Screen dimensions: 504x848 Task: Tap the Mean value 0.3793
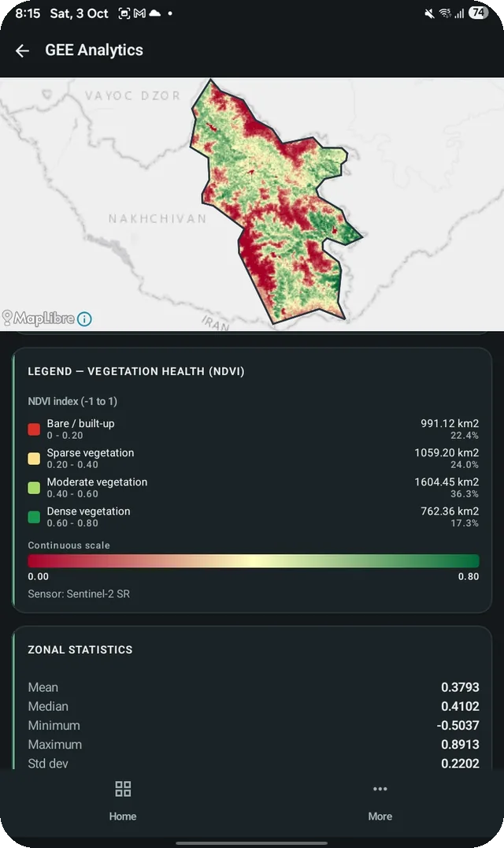tap(460, 687)
